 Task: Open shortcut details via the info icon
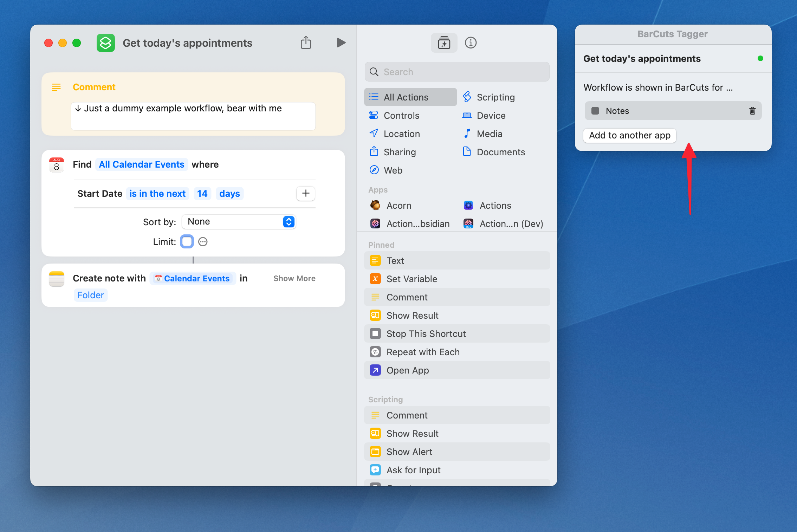click(471, 43)
